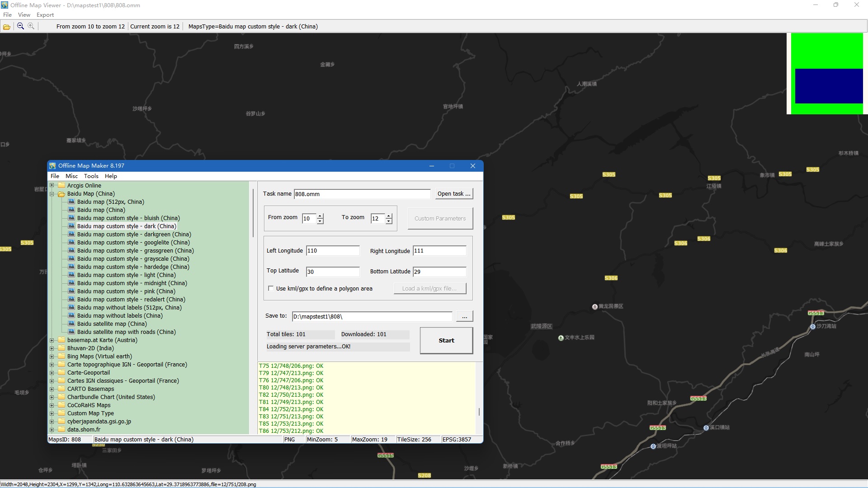Click the Offline Map Maker title bar icon
This screenshot has width=868, height=488.
click(53, 166)
